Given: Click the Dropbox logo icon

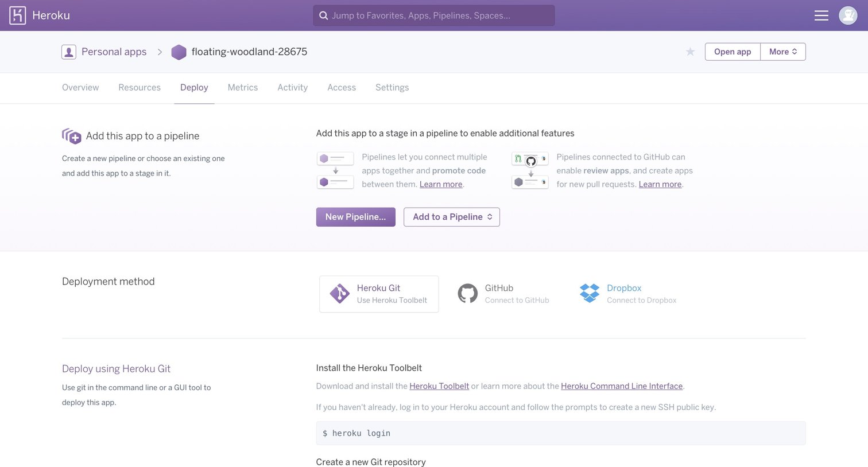Looking at the screenshot, I should [590, 293].
